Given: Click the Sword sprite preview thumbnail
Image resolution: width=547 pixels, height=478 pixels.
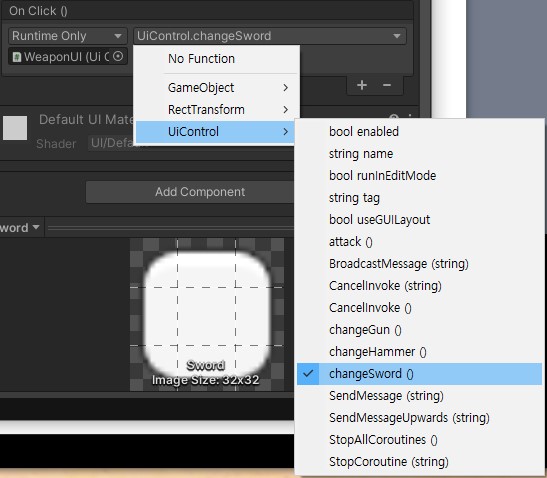Looking at the screenshot, I should (x=207, y=314).
